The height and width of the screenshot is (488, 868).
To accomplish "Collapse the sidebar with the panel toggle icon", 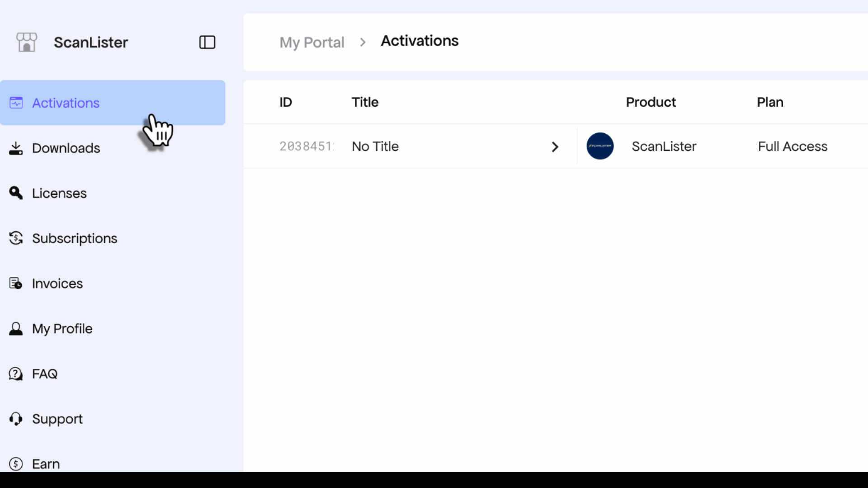I will click(x=208, y=42).
